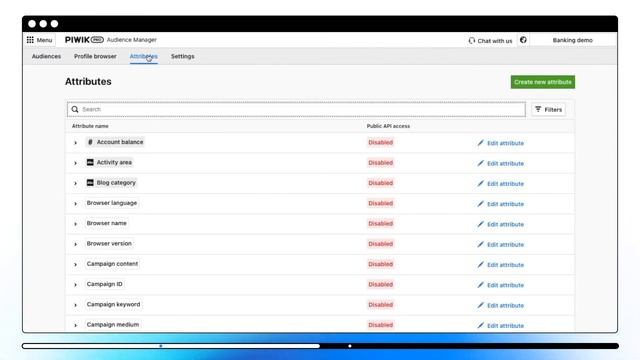The height and width of the screenshot is (360, 640).
Task: Focus the attribute Search field
Action: [296, 109]
